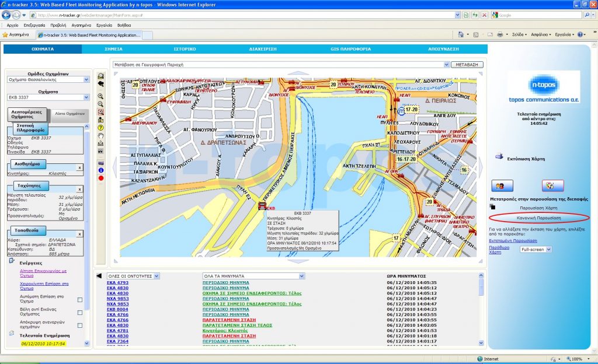Viewport: 598px width, 364px height.
Task: Open Αίτηση Επικοινωνίας με Όχημα link
Action: 43,273
